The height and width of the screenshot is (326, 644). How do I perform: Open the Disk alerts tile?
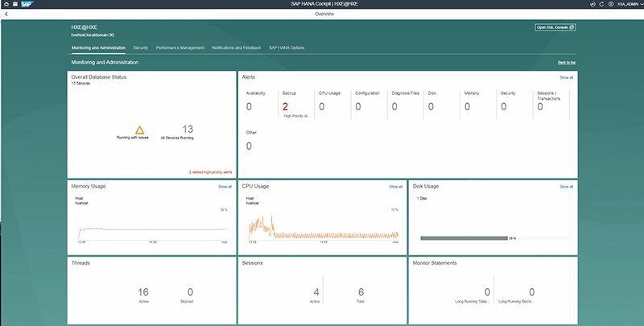(441, 105)
